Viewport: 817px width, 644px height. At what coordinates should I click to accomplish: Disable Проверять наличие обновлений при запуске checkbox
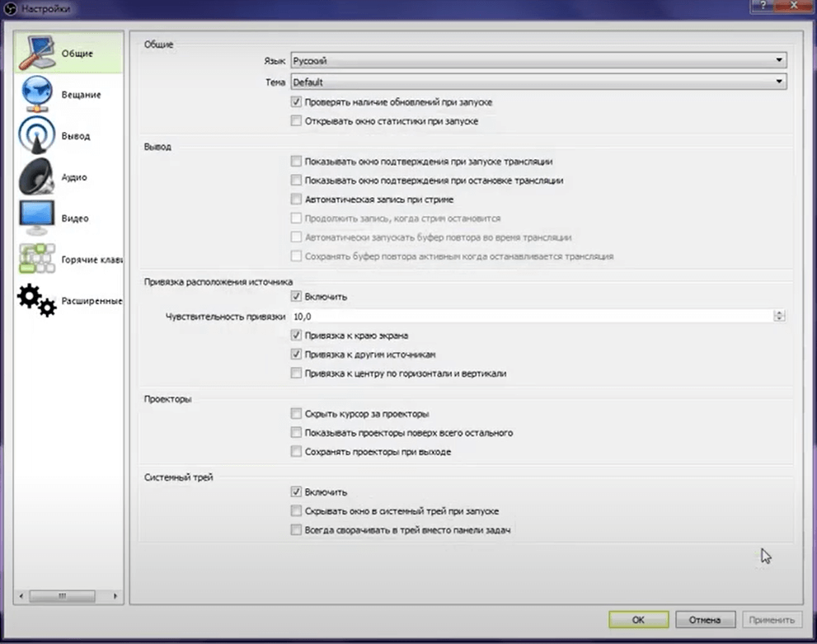coord(297,102)
